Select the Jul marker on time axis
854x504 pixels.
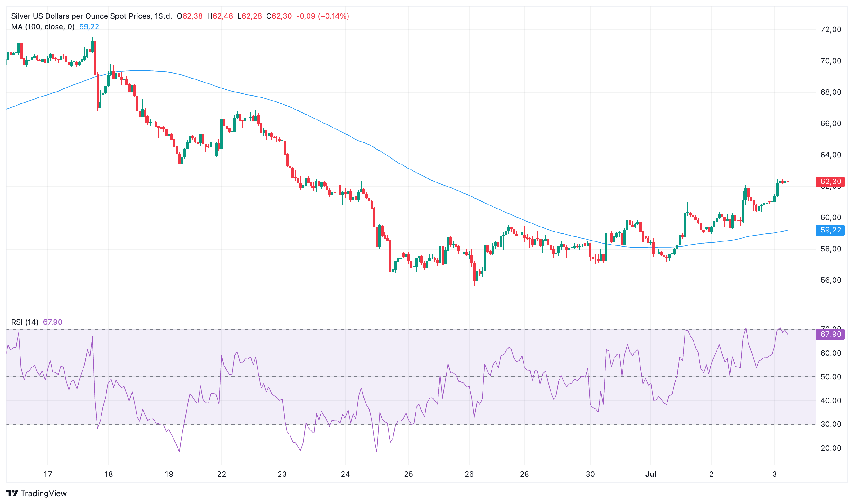[x=651, y=474]
